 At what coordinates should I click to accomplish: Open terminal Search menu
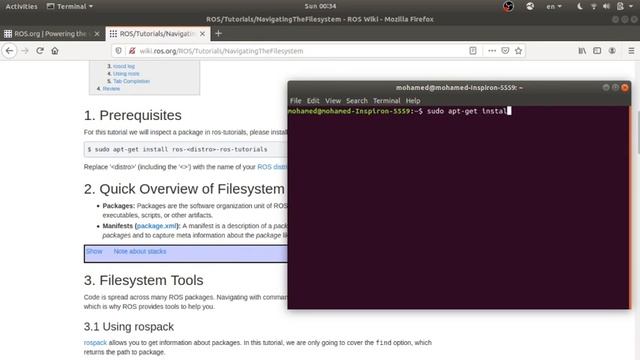click(357, 101)
